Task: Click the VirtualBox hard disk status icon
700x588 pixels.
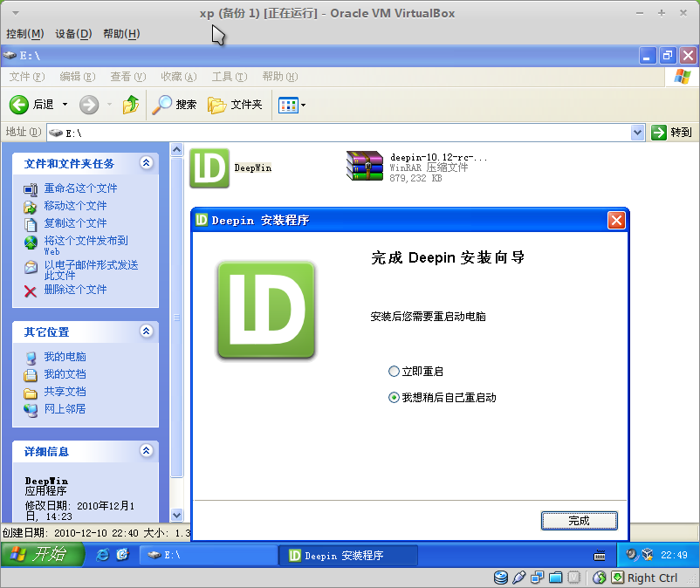Action: tap(501, 578)
